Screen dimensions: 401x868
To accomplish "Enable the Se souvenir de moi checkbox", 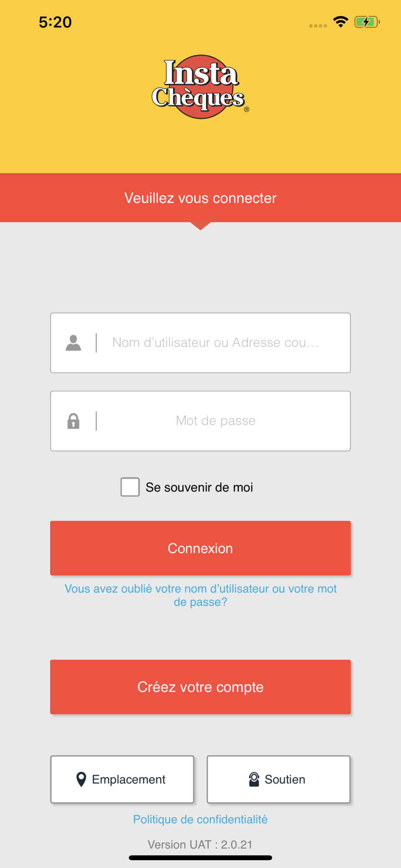I will [130, 487].
